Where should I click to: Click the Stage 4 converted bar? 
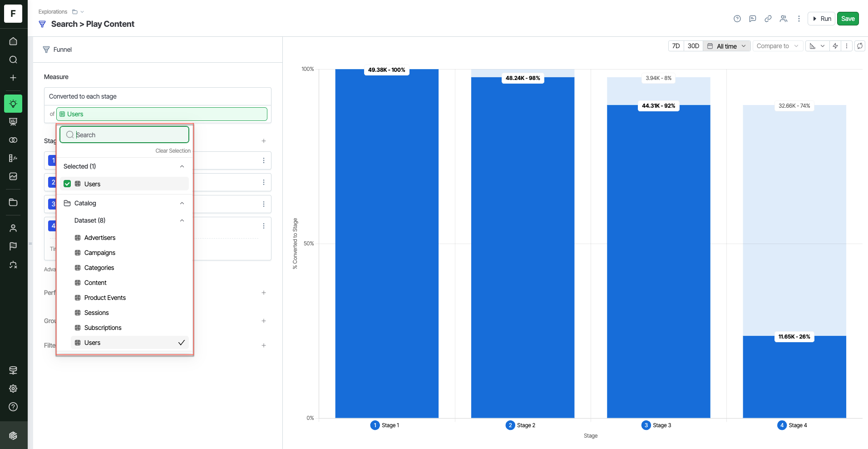(794, 377)
